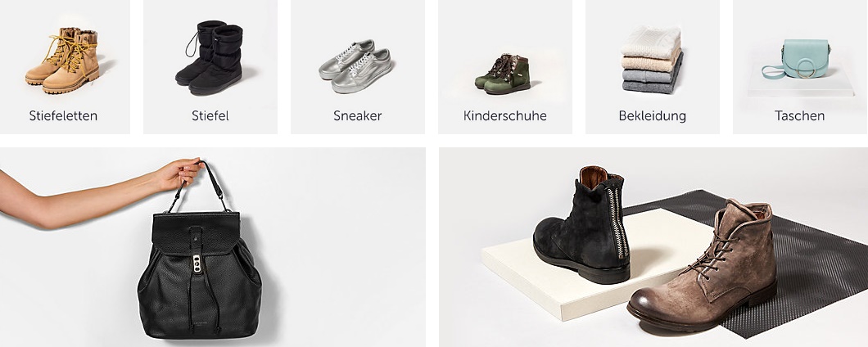Select the black snow boots picture

[x=210, y=57]
